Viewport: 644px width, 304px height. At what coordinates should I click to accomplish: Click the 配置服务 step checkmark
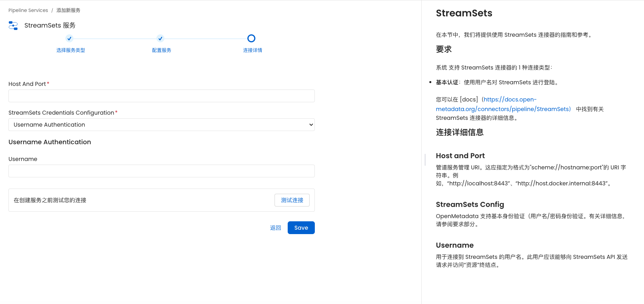point(160,38)
